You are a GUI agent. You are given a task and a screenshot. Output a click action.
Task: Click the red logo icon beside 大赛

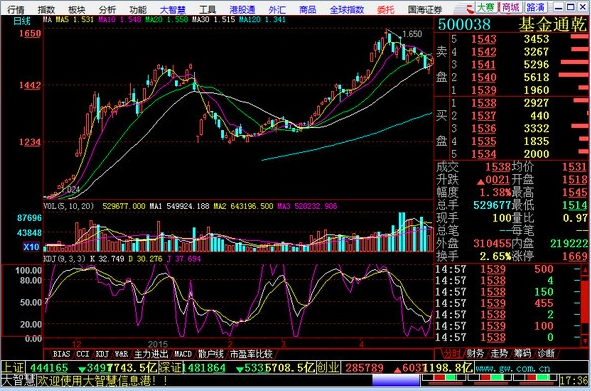point(469,8)
